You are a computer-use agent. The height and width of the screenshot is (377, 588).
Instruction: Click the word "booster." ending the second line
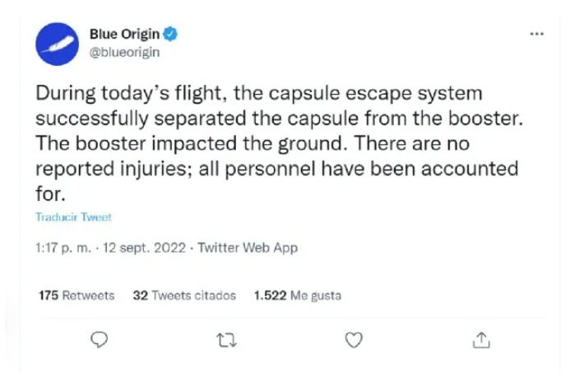pos(493,119)
